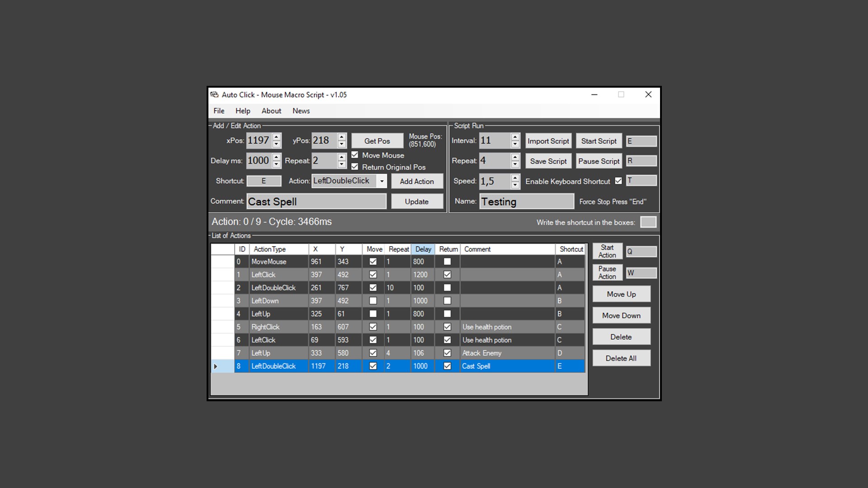This screenshot has height=488, width=868.
Task: Toggle Return Original Pos checkbox
Action: 355,167
